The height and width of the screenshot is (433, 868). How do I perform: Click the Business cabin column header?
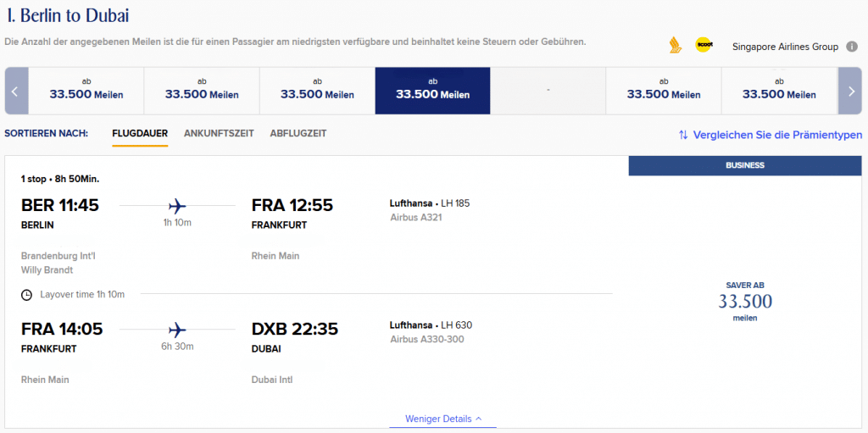(x=745, y=165)
